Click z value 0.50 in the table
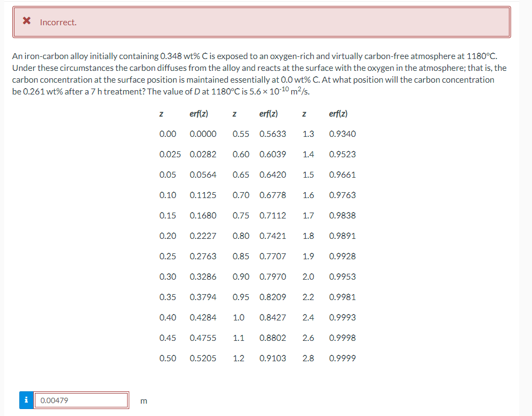Image resolution: width=532 pixels, height=416 pixels. tap(168, 358)
